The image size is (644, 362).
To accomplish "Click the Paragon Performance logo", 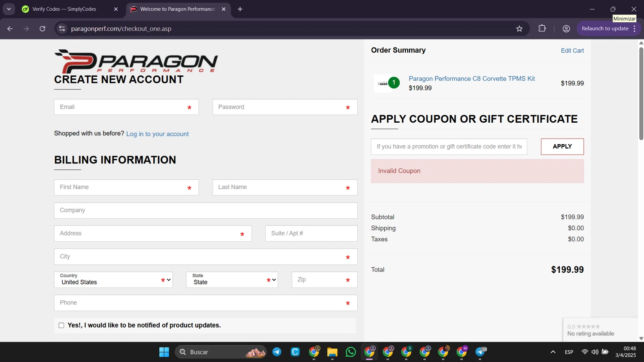I will 136,61.
